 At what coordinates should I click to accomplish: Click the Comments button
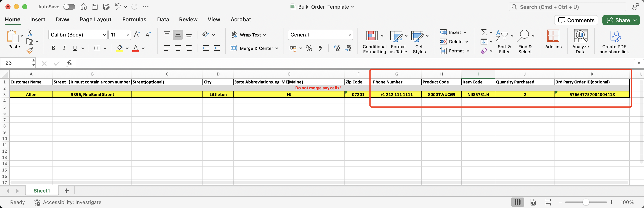tap(576, 20)
